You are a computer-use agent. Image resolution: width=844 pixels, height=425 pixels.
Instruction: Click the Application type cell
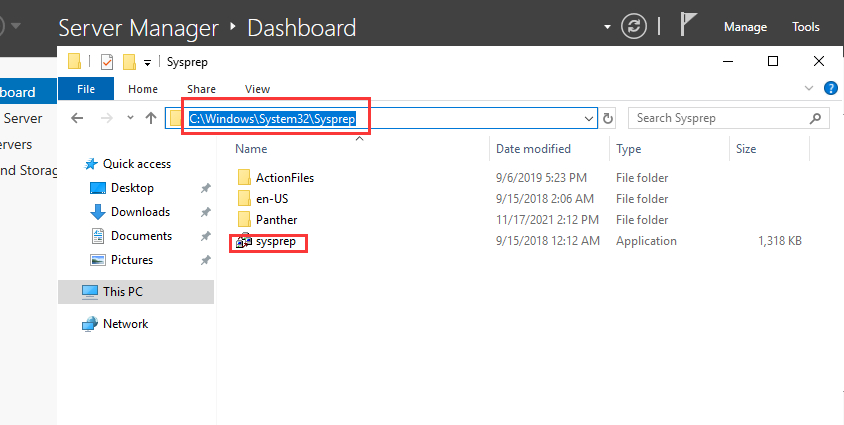pyautogui.click(x=646, y=241)
